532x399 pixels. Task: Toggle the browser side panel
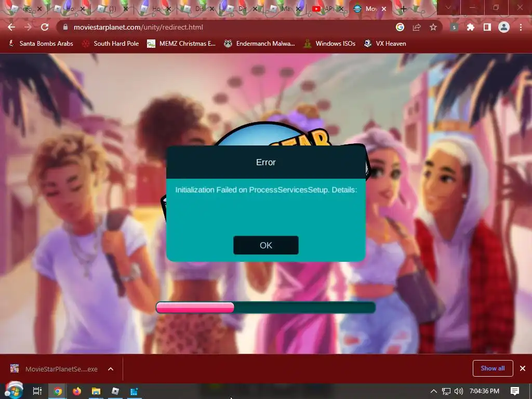pyautogui.click(x=487, y=27)
